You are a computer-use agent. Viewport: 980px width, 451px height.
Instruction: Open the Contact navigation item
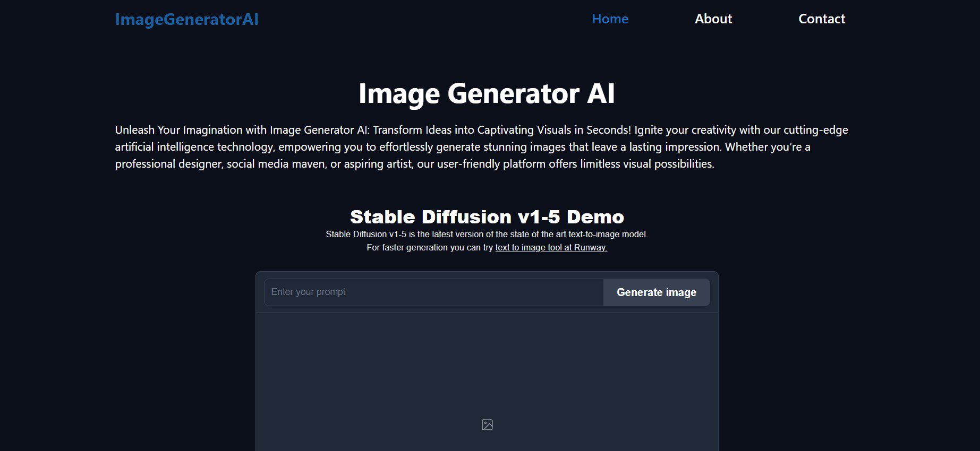point(822,19)
